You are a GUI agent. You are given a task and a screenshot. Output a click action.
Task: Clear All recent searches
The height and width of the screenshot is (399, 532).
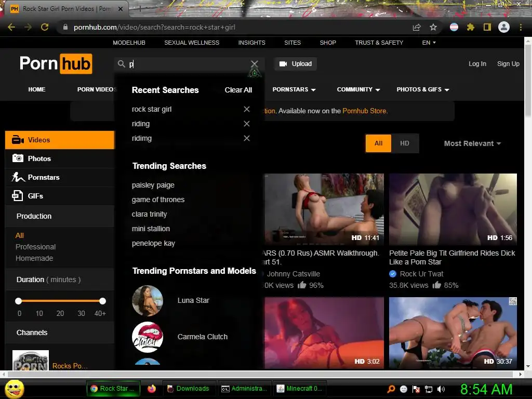238,90
